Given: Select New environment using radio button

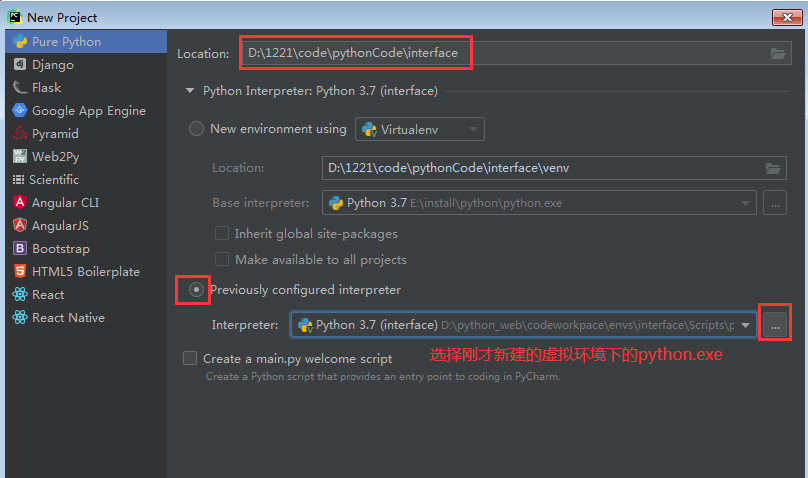Looking at the screenshot, I should [x=196, y=128].
